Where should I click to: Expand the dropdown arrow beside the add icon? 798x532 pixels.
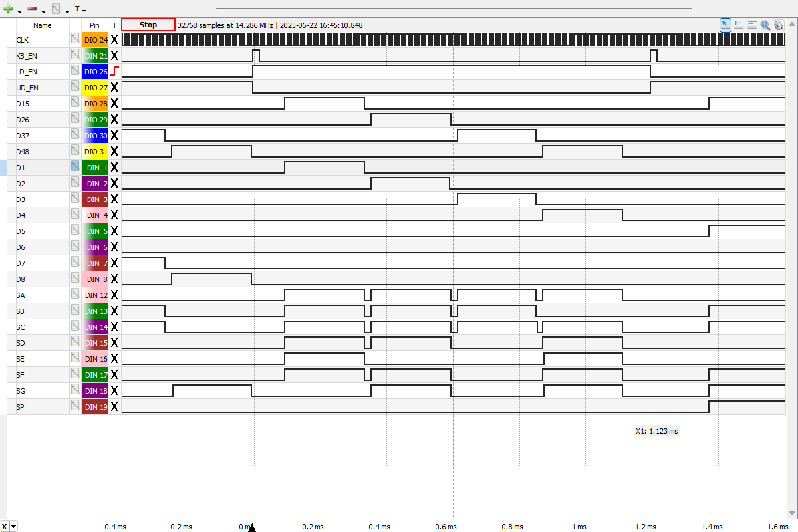pos(19,11)
